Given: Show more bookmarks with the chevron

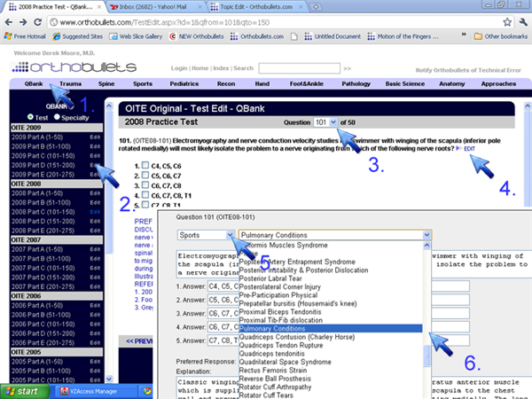Looking at the screenshot, I should (464, 35).
